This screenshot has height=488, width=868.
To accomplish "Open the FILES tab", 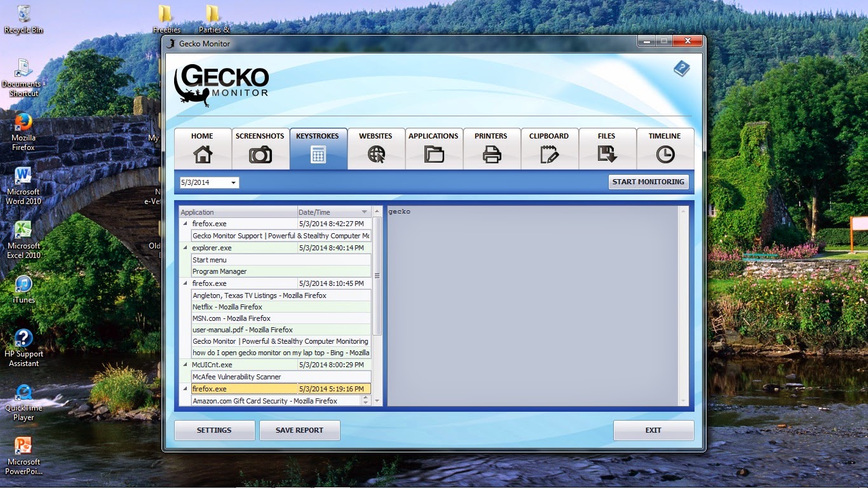I will (607, 149).
